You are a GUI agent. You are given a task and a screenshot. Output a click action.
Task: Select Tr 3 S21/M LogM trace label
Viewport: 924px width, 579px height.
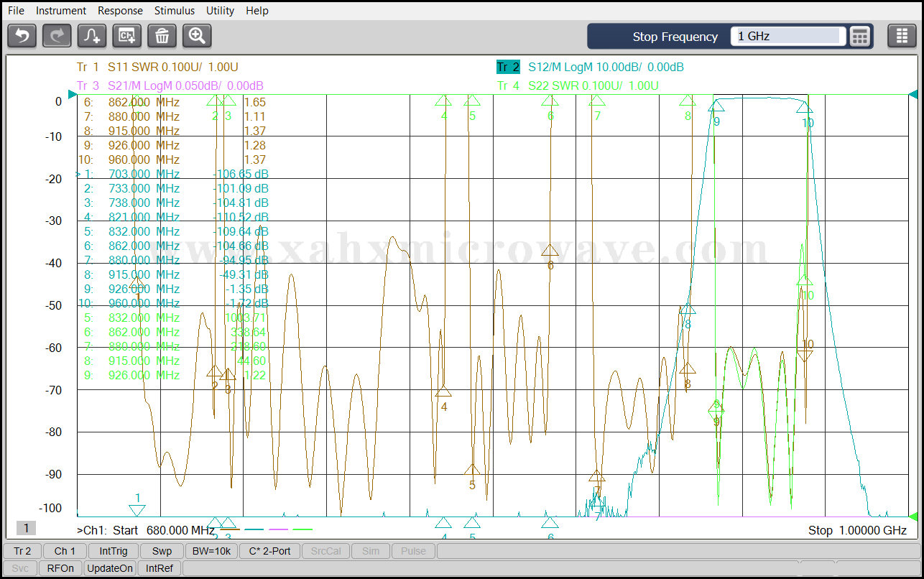[170, 85]
